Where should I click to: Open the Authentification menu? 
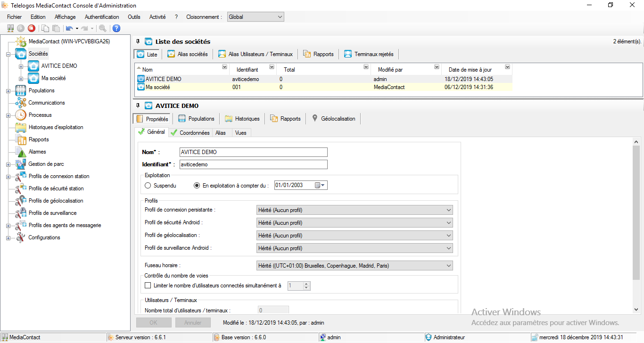coord(102,17)
